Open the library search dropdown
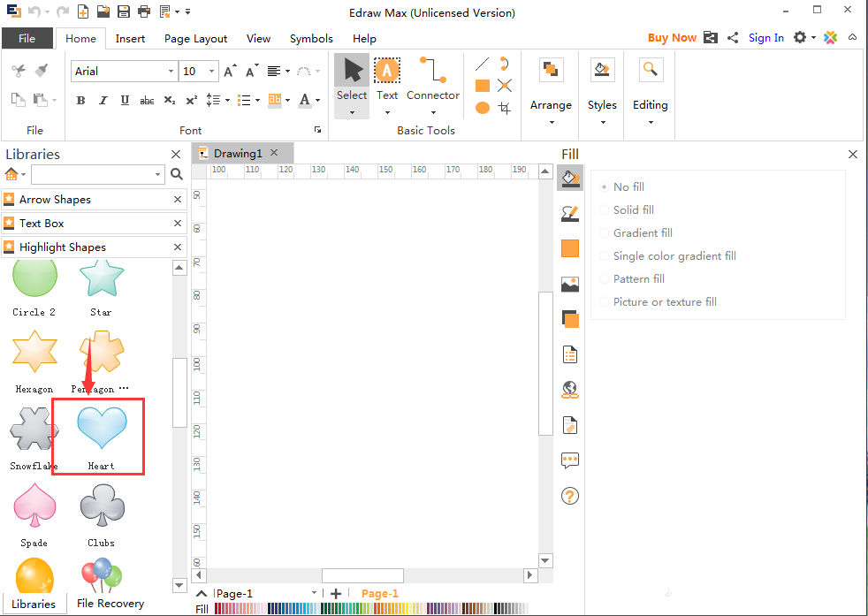The height and width of the screenshot is (616, 868). [157, 174]
